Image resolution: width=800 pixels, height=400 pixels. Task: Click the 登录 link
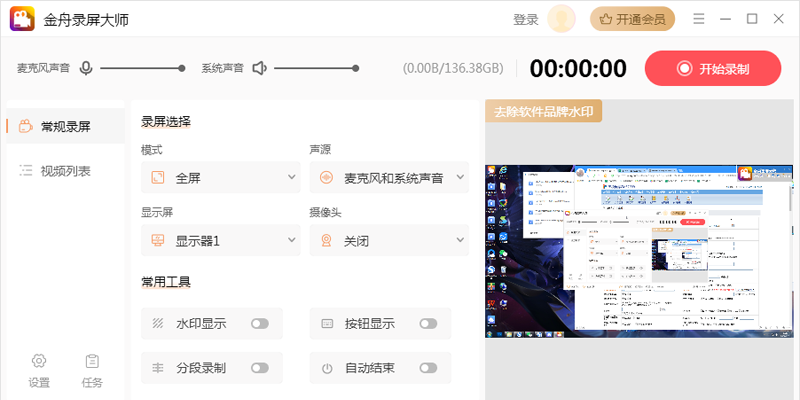click(x=526, y=19)
